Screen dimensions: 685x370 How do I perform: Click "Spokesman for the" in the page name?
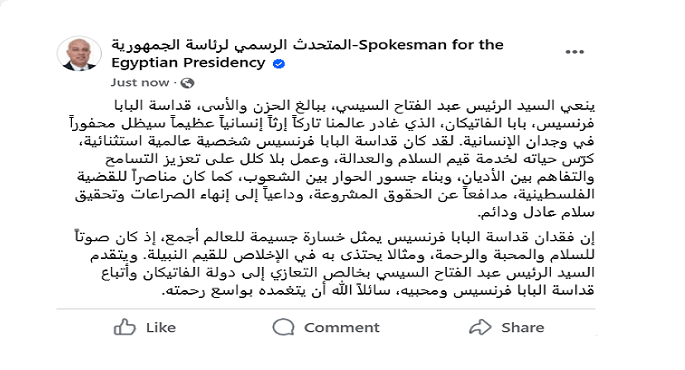click(431, 45)
